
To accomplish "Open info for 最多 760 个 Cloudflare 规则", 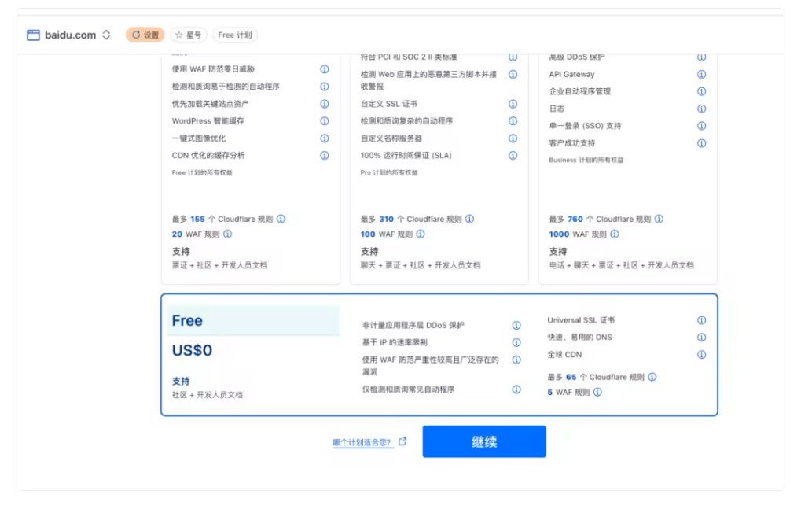I will [659, 220].
